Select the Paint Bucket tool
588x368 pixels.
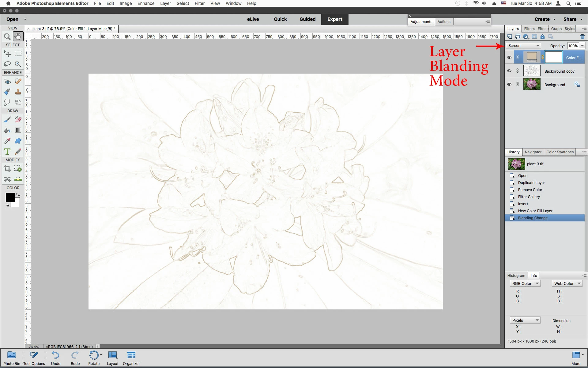pos(7,130)
